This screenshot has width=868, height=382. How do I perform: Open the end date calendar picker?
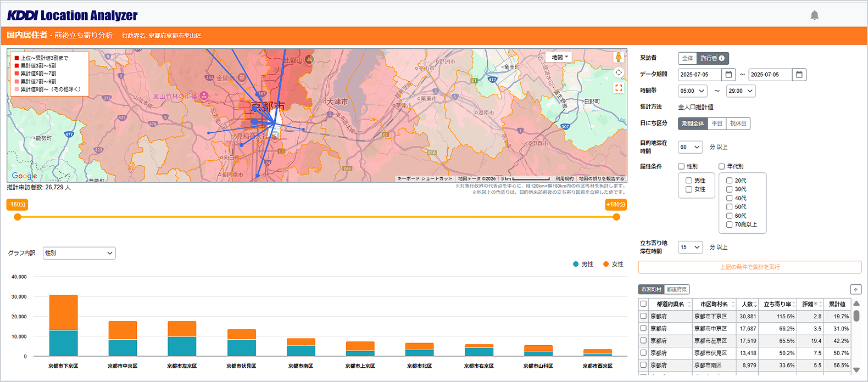(799, 75)
